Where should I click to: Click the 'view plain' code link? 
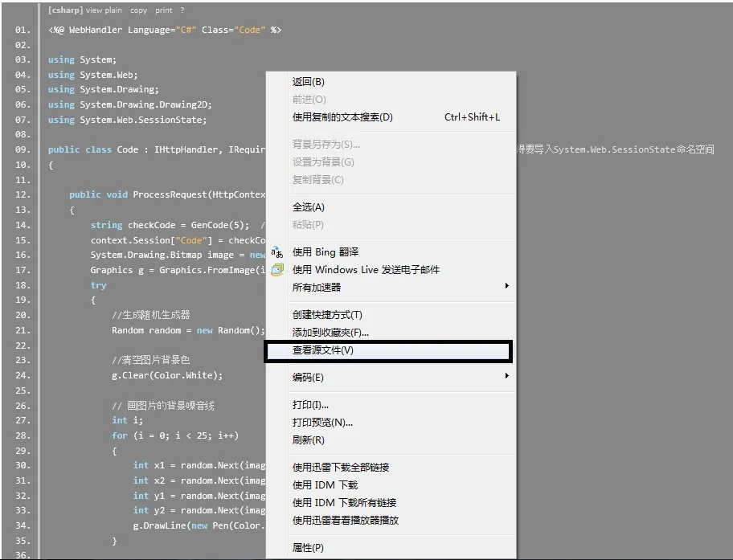pos(104,10)
